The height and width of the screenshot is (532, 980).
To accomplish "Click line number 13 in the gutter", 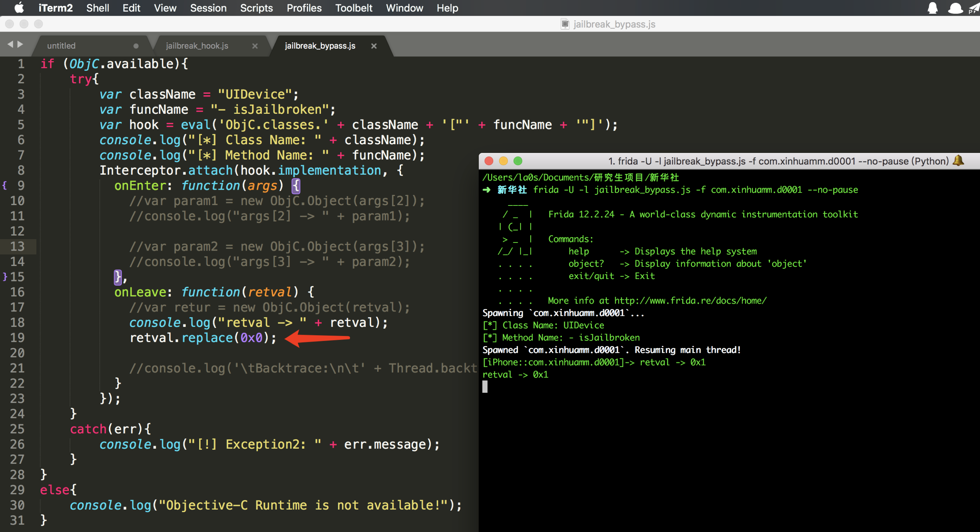I will click(x=17, y=246).
